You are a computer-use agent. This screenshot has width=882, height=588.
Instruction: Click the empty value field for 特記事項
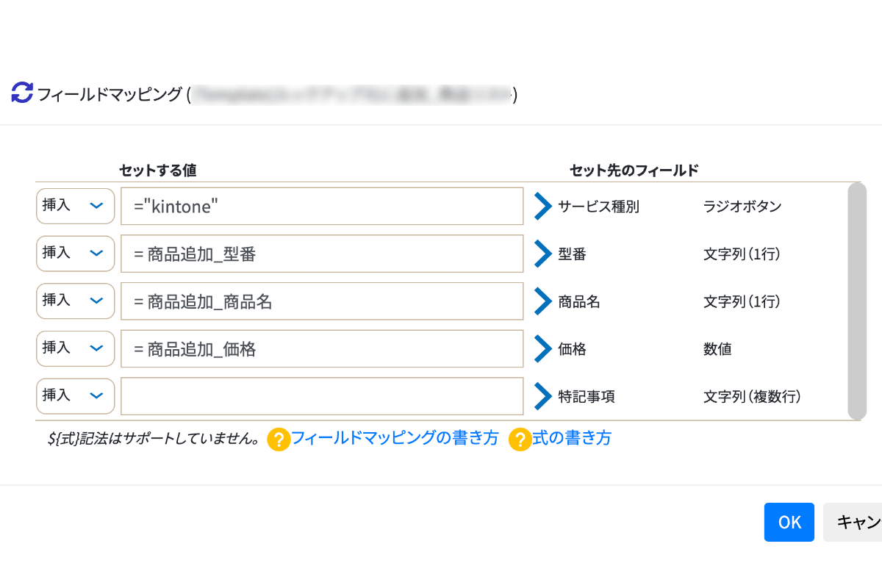click(322, 396)
